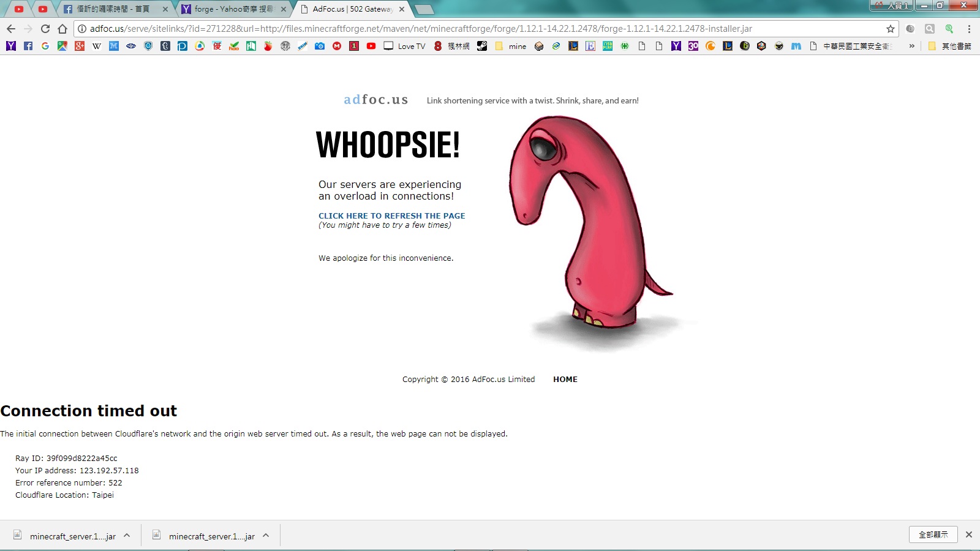The width and height of the screenshot is (980, 551).
Task: Open the Wikipedia W bookmark icon
Action: (97, 46)
